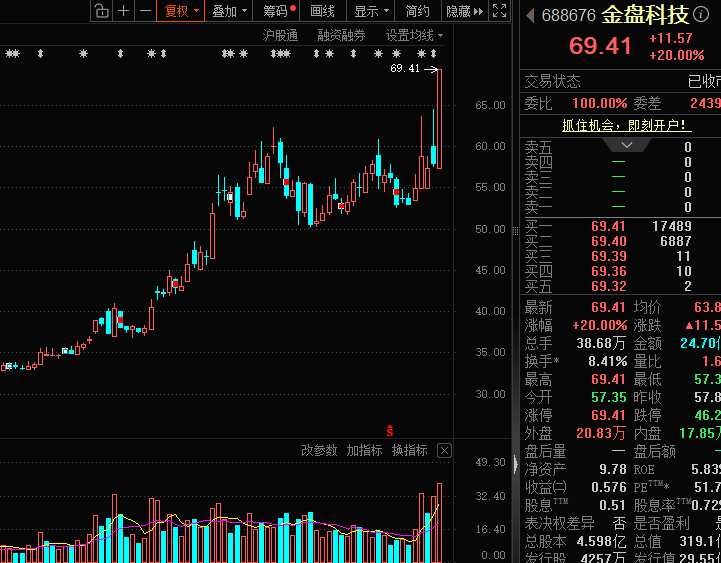Switch to 简约 mode
721x563 pixels.
point(418,11)
